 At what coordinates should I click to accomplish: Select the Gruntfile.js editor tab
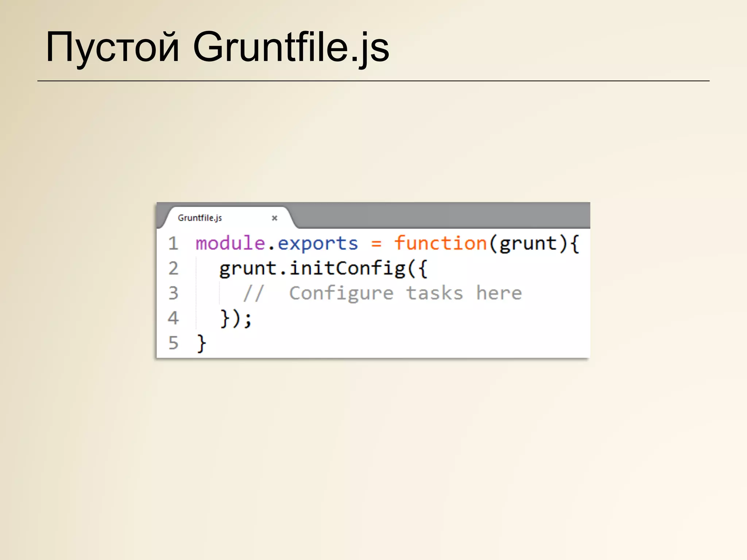(228, 218)
